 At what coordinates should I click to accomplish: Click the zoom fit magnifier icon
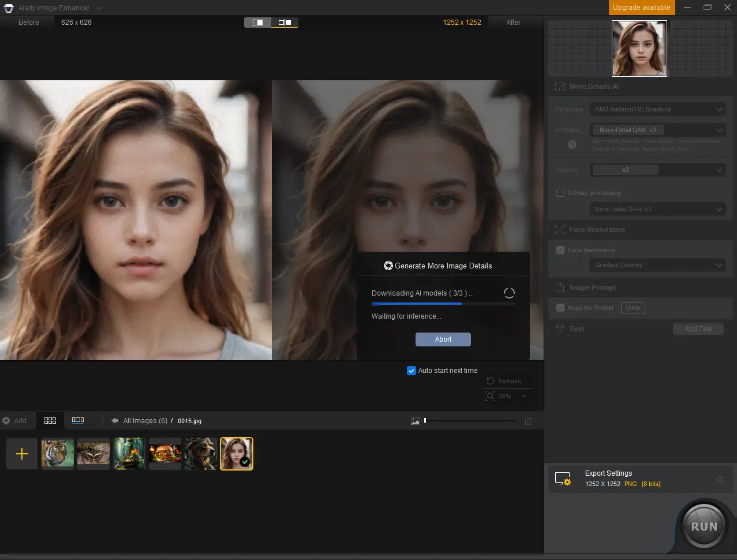pos(490,396)
